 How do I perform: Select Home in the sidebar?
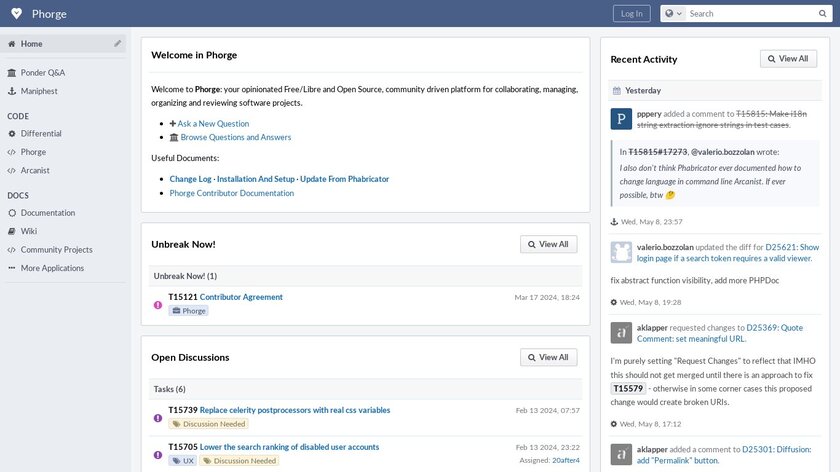63,43
